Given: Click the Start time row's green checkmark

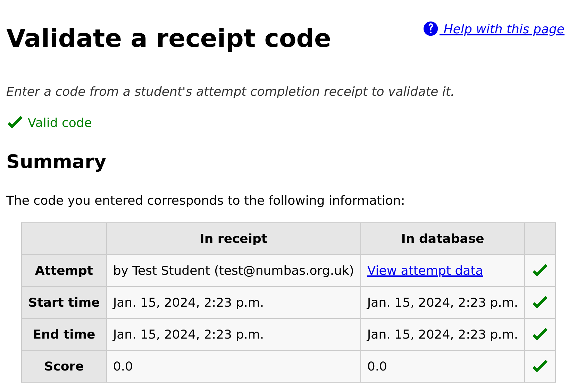Looking at the screenshot, I should pyautogui.click(x=540, y=302).
